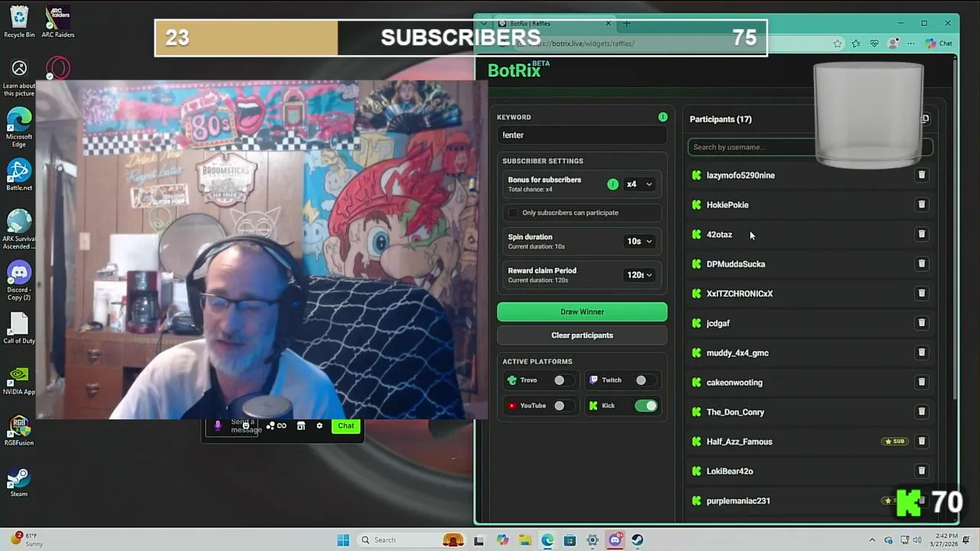Image resolution: width=980 pixels, height=551 pixels.
Task: Open the subscriber bonus x4 dropdown
Action: [639, 184]
